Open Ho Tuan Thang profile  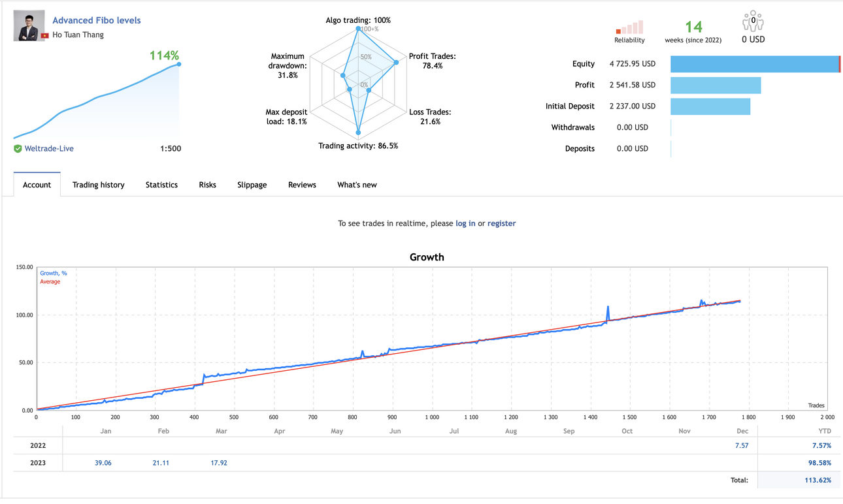pyautogui.click(x=78, y=35)
